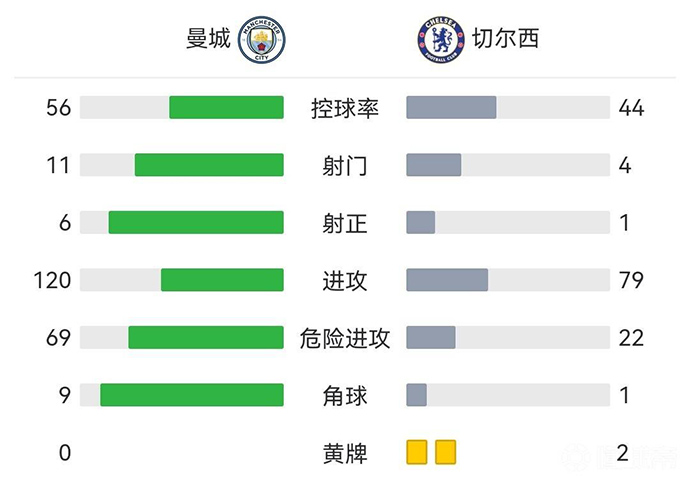
Task: Click the Manchester City club crest
Action: 263,40
